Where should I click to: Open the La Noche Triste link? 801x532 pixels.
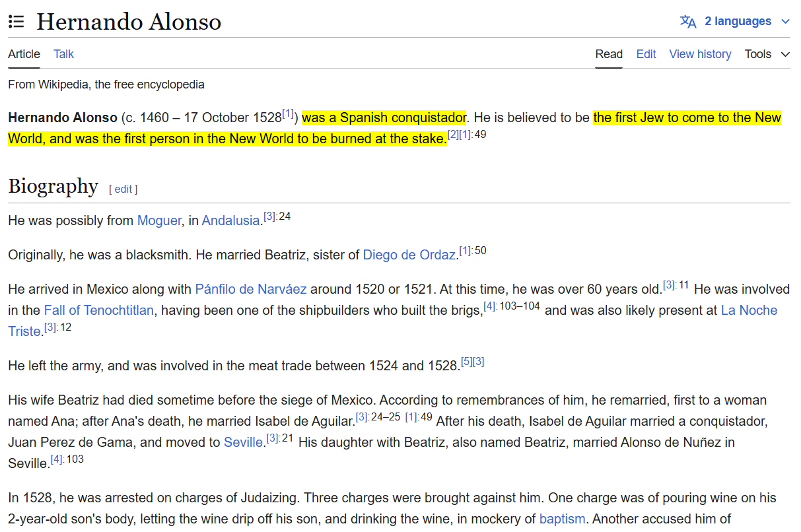click(x=749, y=310)
